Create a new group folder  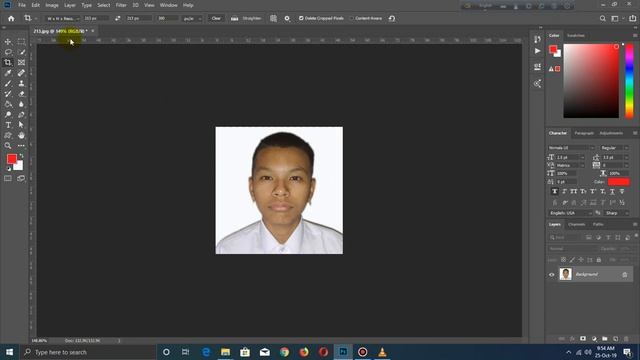(x=604, y=339)
